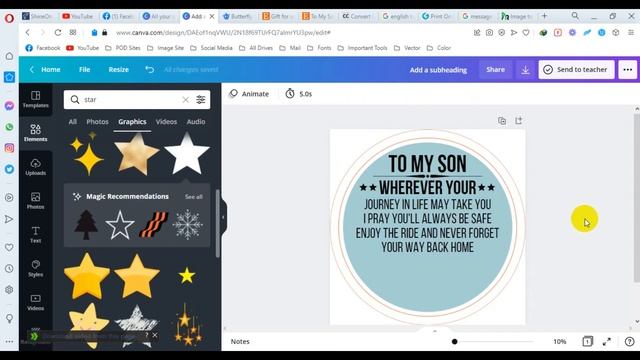Screen dimensions: 640x360
Task: Open Instagram in Opera sidebar
Action: 9,148
